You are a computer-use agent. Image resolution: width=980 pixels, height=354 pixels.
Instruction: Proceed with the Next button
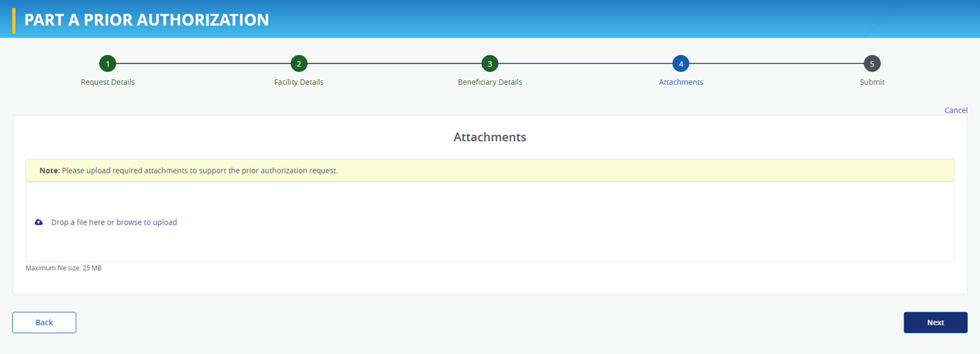(x=936, y=323)
